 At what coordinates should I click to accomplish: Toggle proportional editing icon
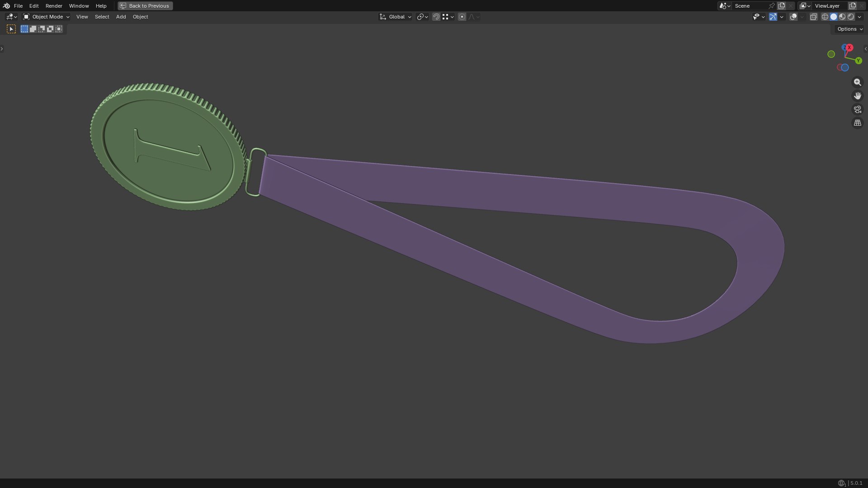click(462, 17)
